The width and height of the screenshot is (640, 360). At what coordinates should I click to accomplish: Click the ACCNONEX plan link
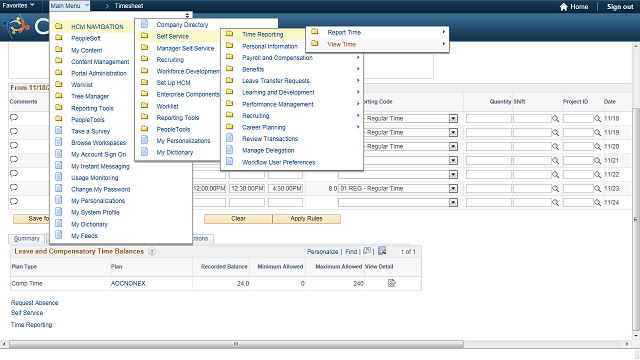[x=128, y=283]
